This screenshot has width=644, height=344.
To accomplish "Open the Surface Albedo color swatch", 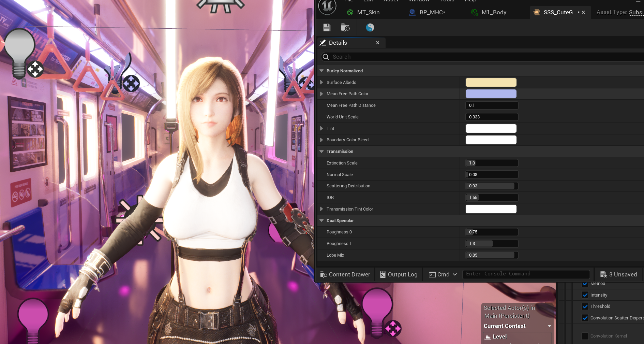I will 491,82.
